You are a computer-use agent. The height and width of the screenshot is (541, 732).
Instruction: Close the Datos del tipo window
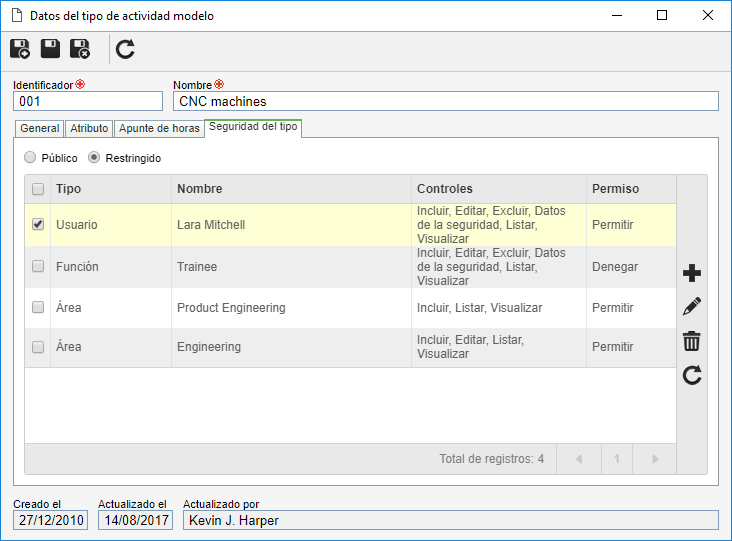(x=708, y=15)
